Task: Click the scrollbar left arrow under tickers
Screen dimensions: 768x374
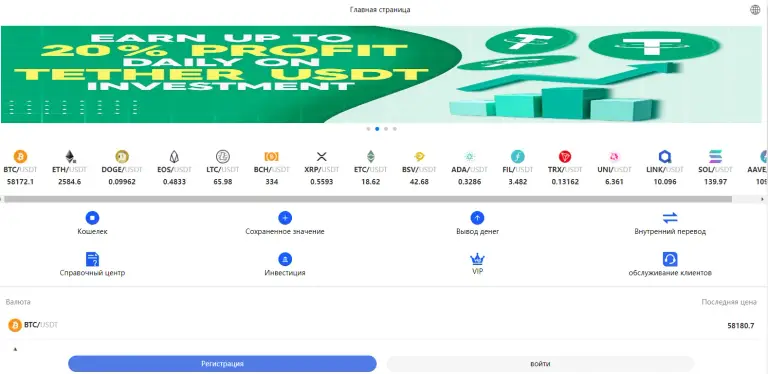Action: point(2,199)
